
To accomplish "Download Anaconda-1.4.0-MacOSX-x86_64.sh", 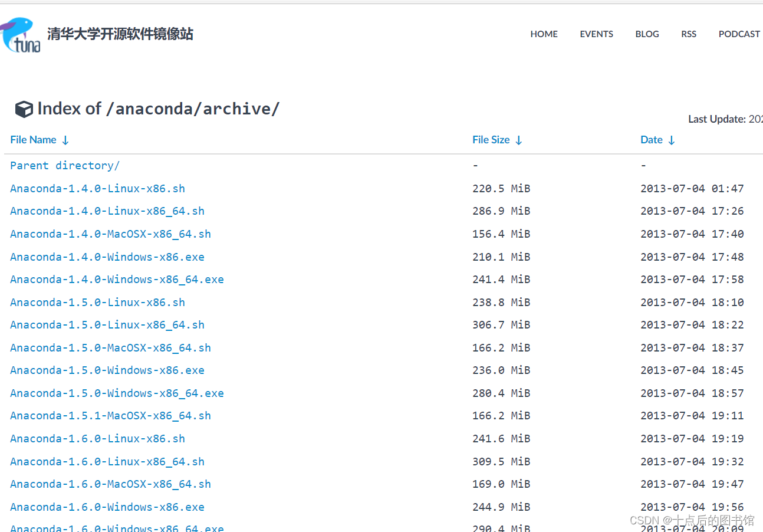I will click(x=110, y=234).
